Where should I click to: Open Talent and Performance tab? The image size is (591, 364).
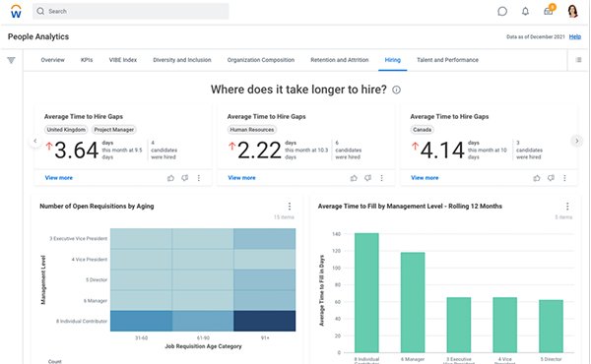pyautogui.click(x=448, y=60)
